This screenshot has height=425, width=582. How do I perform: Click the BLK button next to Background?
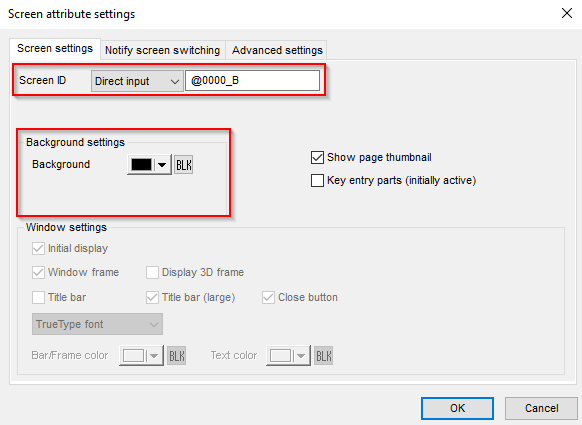[183, 165]
